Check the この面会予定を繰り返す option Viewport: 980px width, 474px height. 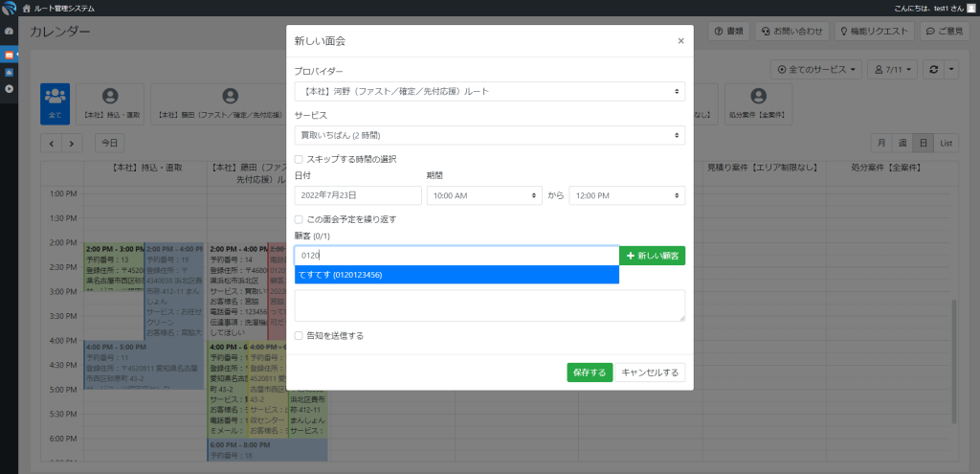point(300,219)
